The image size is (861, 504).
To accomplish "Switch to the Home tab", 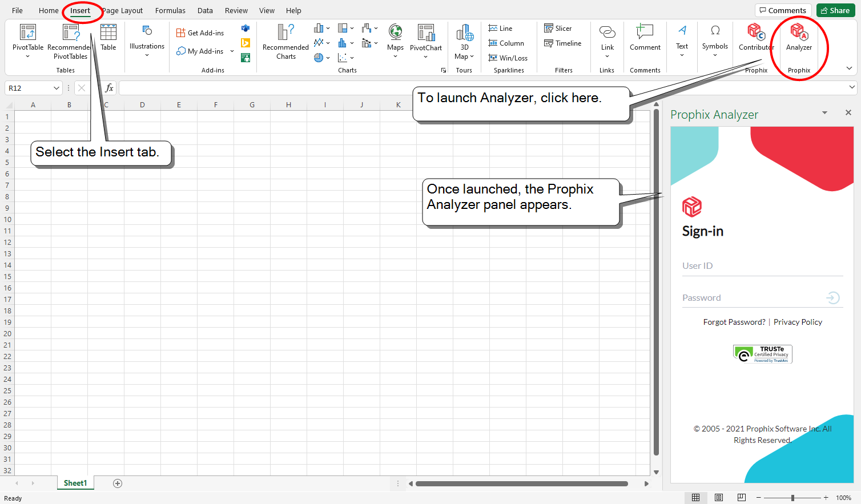I will (49, 10).
